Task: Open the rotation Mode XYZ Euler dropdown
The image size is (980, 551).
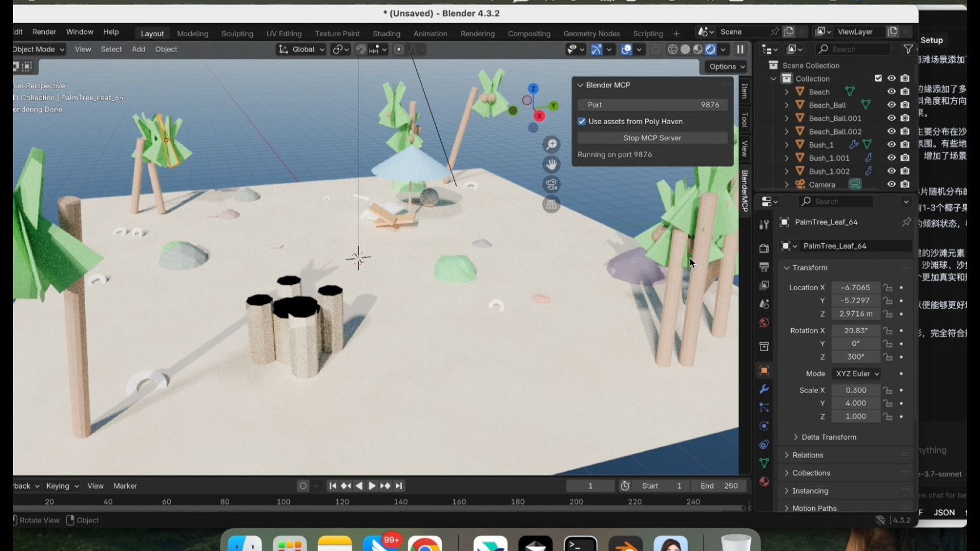Action: 856,374
